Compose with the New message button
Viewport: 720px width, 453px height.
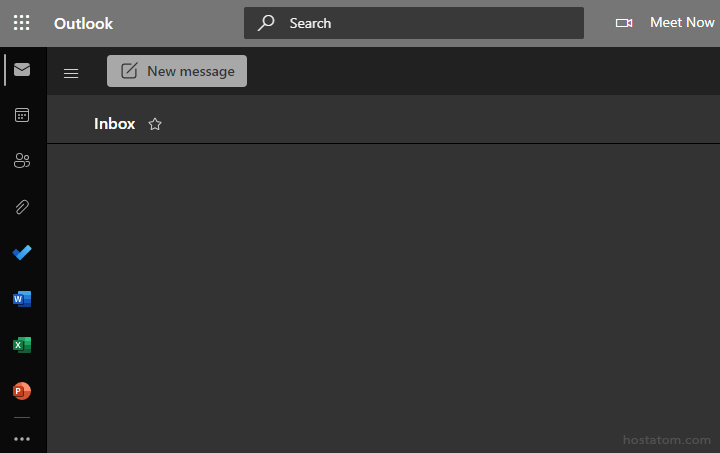[x=177, y=71]
